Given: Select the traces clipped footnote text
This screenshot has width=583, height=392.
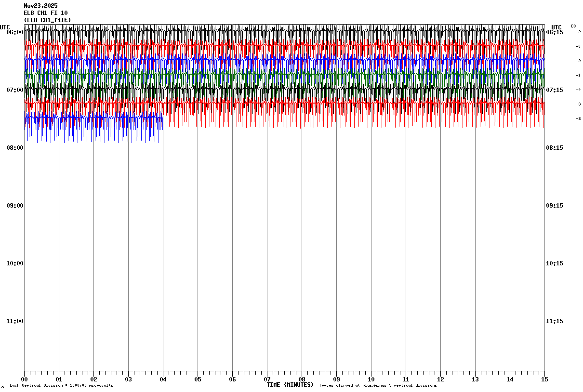Looking at the screenshot, I should 378,386.
